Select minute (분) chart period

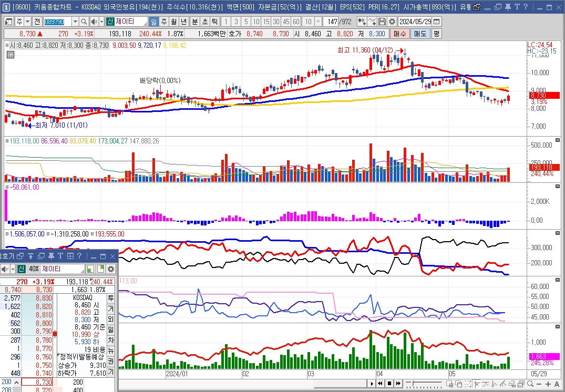[x=195, y=22]
